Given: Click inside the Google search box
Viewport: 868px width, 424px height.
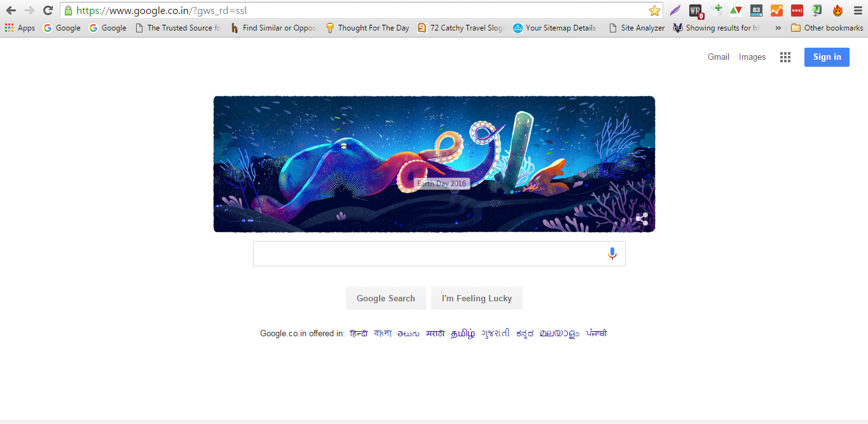Looking at the screenshot, I should pyautogui.click(x=429, y=254).
